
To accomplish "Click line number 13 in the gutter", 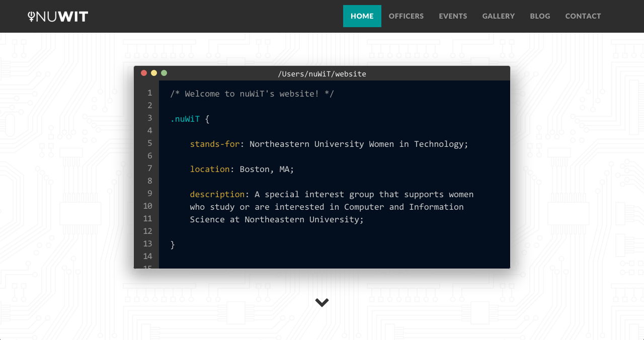I will click(x=147, y=244).
